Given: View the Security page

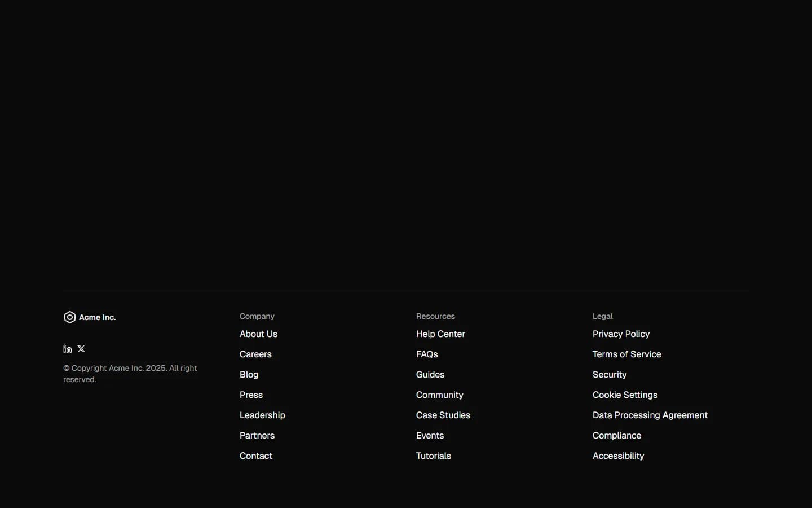Looking at the screenshot, I should tap(610, 374).
